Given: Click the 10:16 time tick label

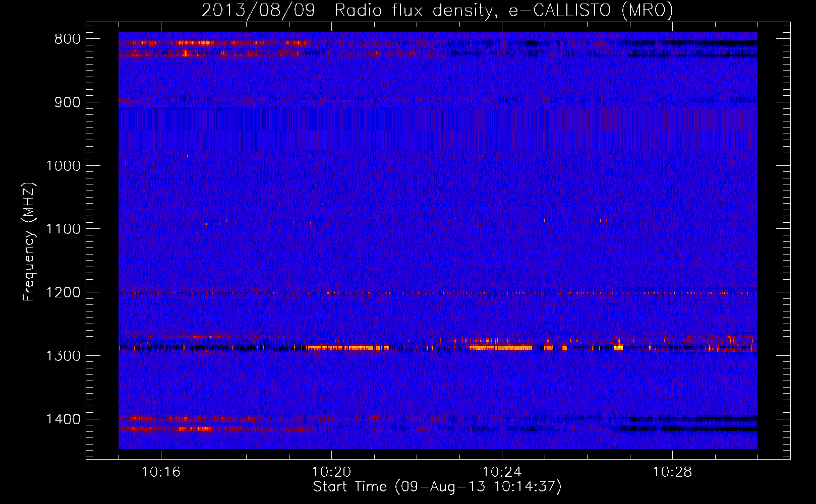Looking at the screenshot, I should pyautogui.click(x=161, y=472).
